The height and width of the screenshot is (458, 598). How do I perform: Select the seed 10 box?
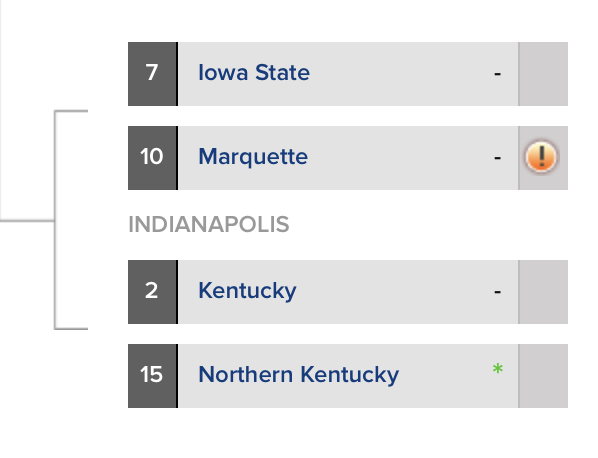153,158
